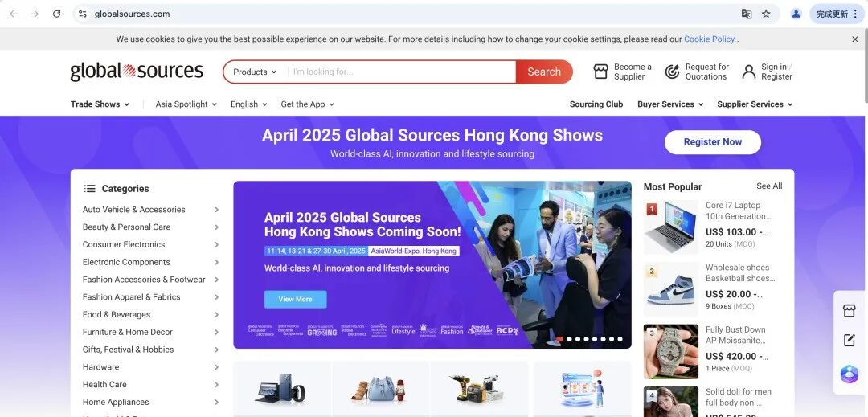Click the translate page icon in address bar
868x417 pixels.
tap(747, 14)
